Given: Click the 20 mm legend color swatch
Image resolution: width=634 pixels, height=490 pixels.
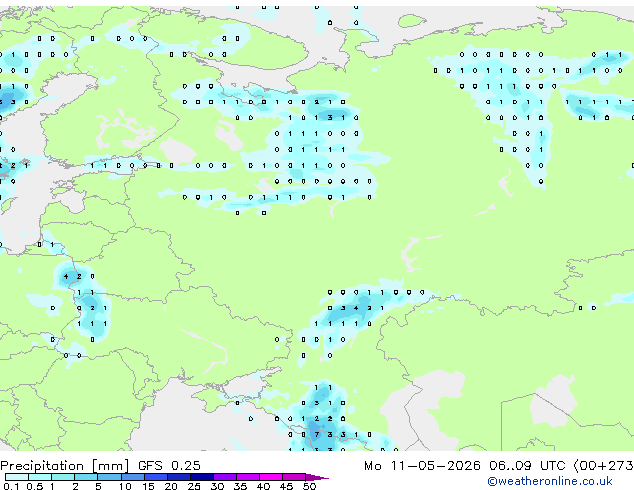Looking at the screenshot, I should point(179,477).
